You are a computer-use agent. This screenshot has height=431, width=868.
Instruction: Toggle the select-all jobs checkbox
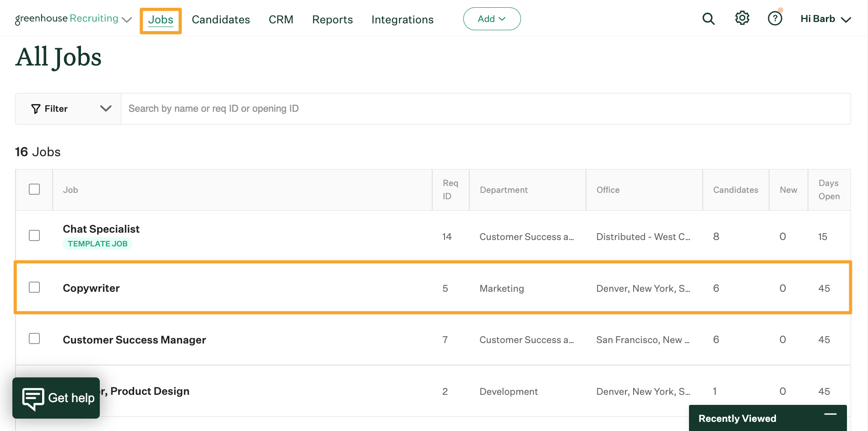(x=34, y=190)
